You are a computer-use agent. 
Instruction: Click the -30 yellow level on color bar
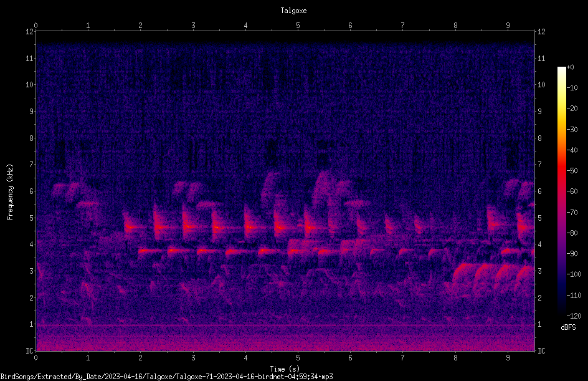point(572,129)
